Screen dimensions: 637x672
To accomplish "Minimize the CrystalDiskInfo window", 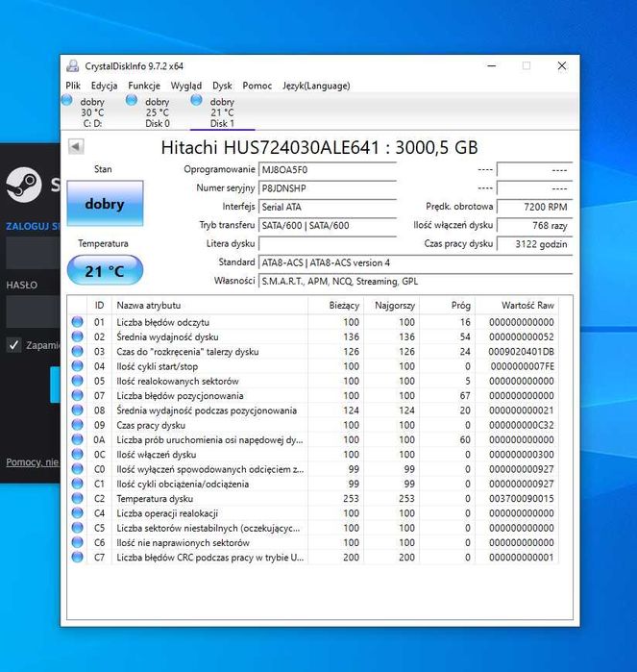I will coord(492,66).
